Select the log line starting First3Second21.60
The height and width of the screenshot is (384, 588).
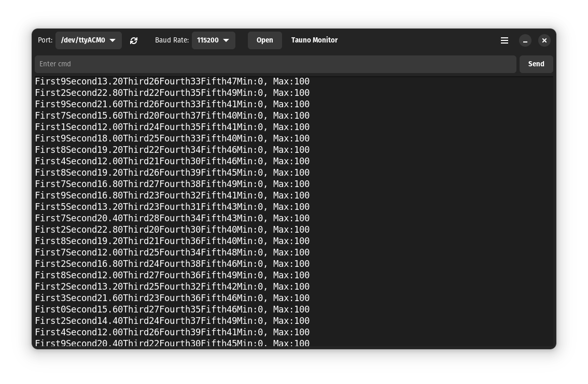[x=172, y=298]
